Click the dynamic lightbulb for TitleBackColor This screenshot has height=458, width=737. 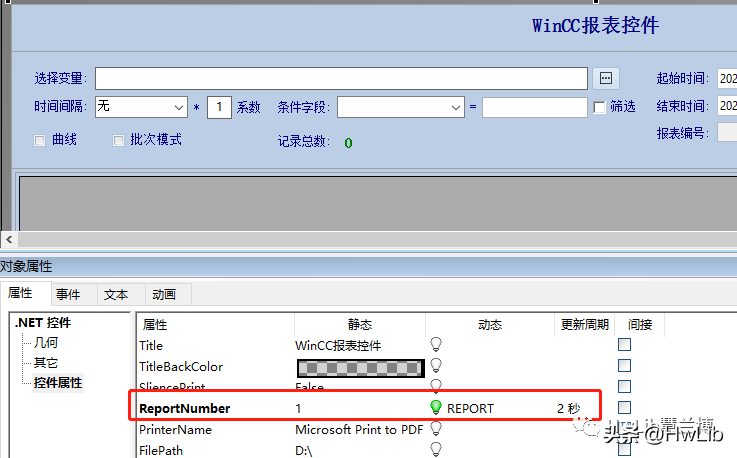pos(435,366)
